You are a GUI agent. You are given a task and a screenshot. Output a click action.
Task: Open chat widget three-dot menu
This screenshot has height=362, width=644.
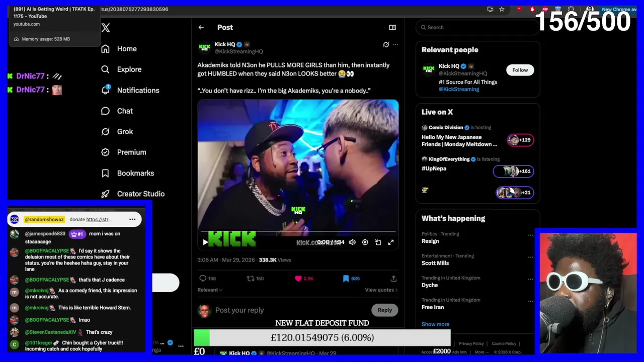(x=132, y=219)
